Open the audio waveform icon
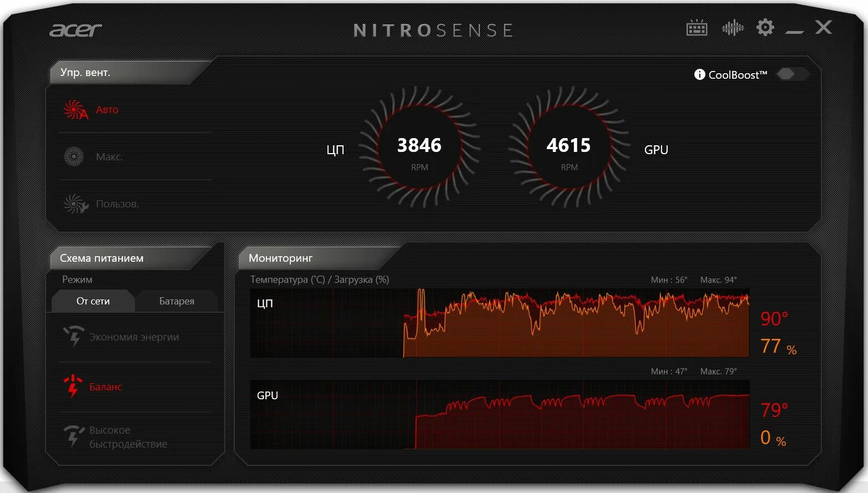The image size is (868, 493). 733,27
